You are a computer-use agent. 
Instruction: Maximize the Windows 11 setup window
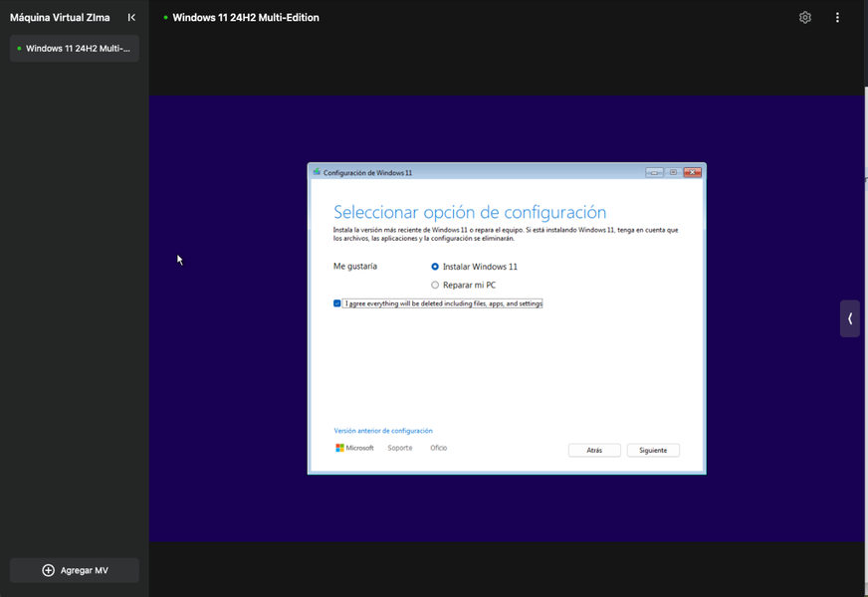point(673,172)
